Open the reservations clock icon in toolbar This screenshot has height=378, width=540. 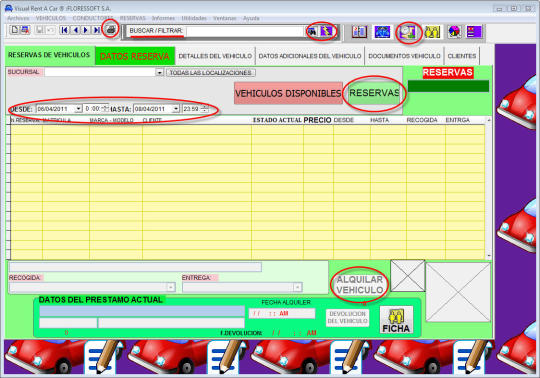(x=408, y=32)
